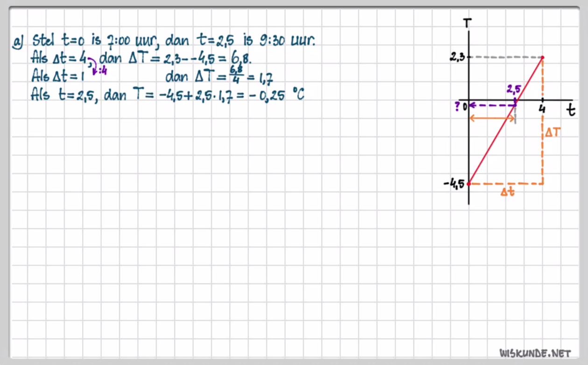This screenshot has width=588, height=365.
Task: Click the red endpoint at T = -4,5
Action: tap(468, 183)
